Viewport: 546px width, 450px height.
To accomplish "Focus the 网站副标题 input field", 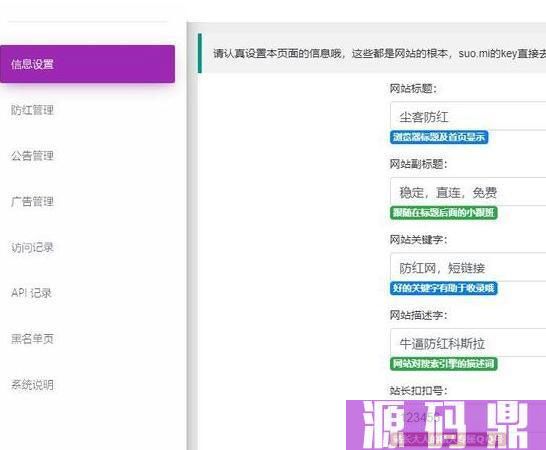I will tap(468, 192).
